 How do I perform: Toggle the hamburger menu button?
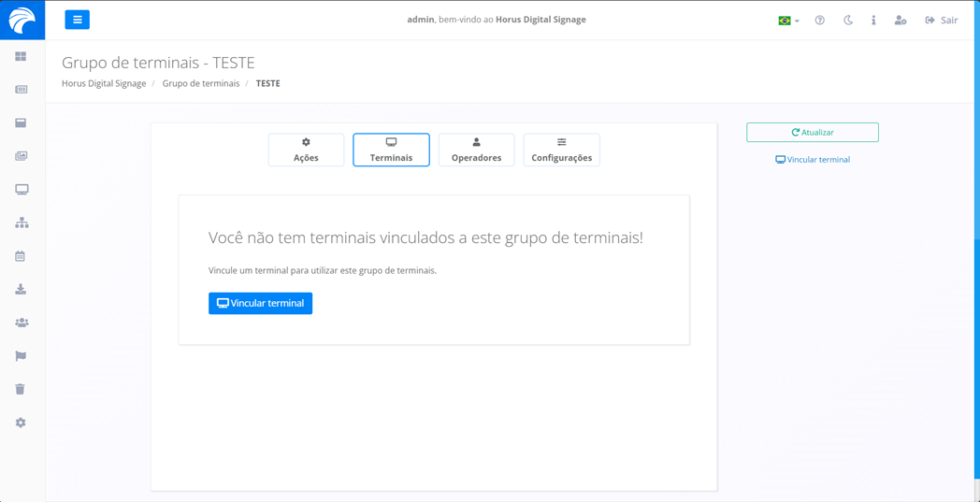pyautogui.click(x=78, y=20)
